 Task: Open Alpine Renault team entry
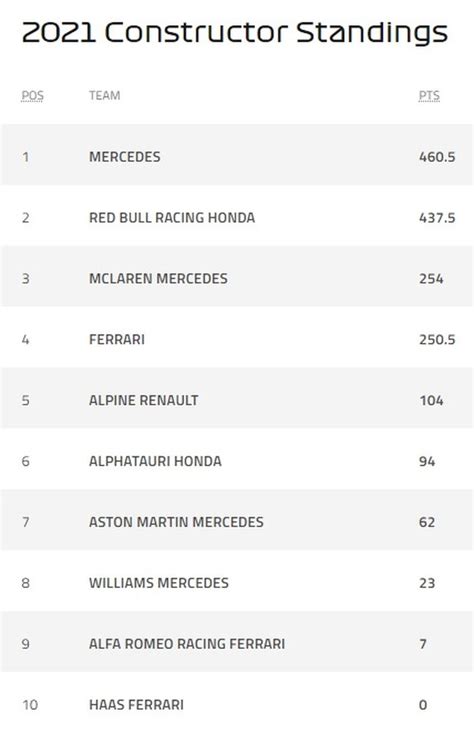[x=143, y=400]
